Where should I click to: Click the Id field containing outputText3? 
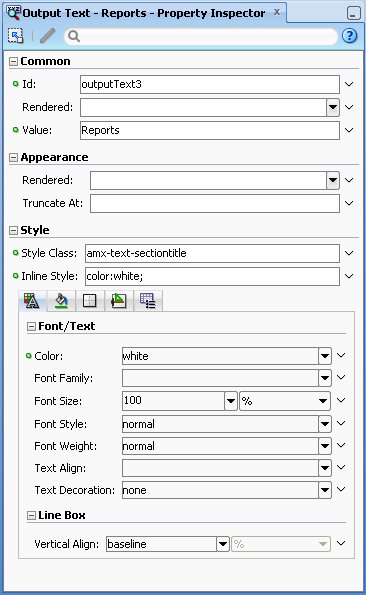tap(210, 84)
